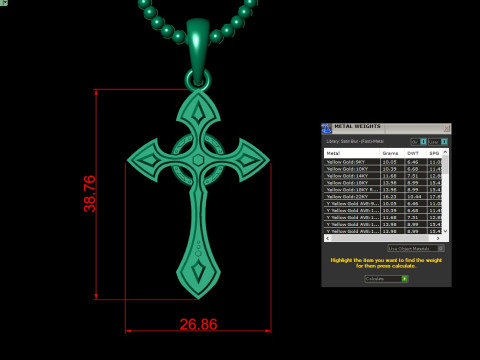The image size is (480, 360).
Task: Toggle the Use Object Materials option
Action: (x=416, y=248)
